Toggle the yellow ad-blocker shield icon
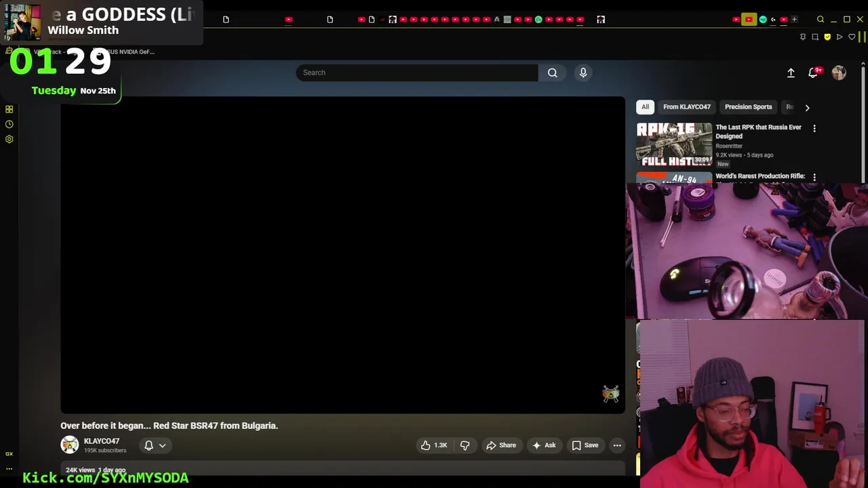 pos(827,37)
